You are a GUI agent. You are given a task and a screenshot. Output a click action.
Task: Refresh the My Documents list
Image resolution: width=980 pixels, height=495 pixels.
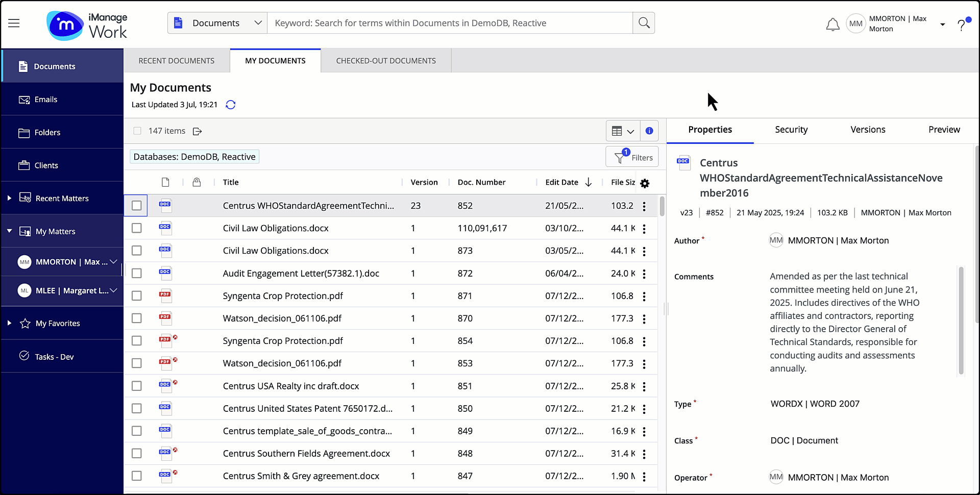tap(230, 105)
